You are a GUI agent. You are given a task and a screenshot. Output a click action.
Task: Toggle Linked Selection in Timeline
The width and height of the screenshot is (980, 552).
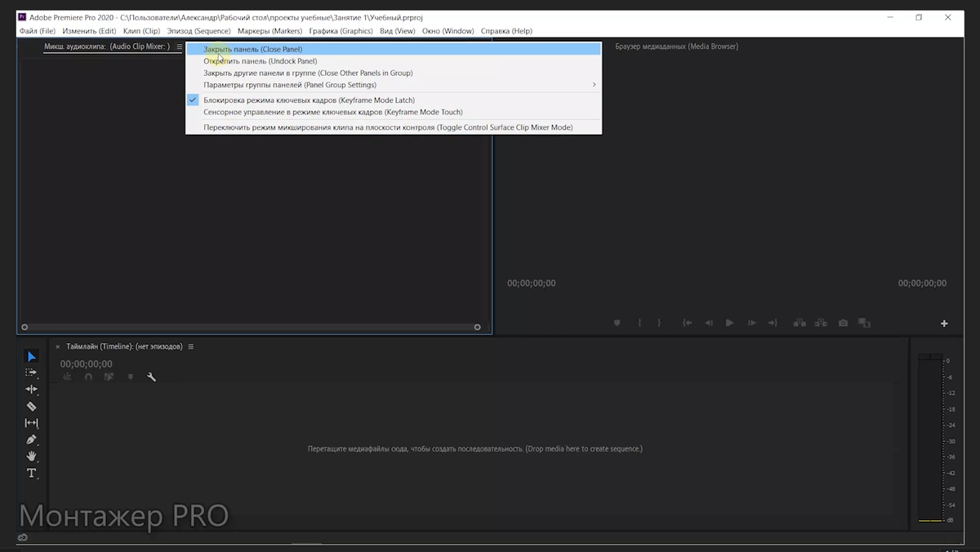click(109, 377)
